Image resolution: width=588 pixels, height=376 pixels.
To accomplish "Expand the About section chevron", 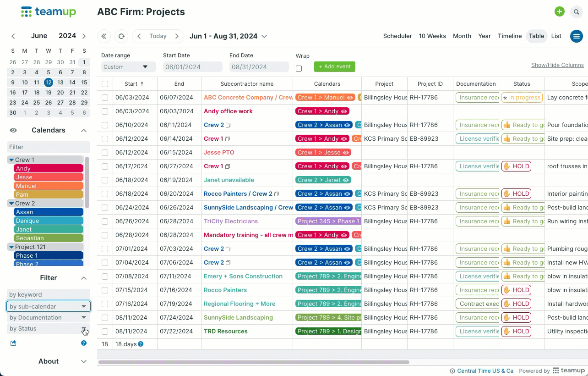I will [x=84, y=361].
